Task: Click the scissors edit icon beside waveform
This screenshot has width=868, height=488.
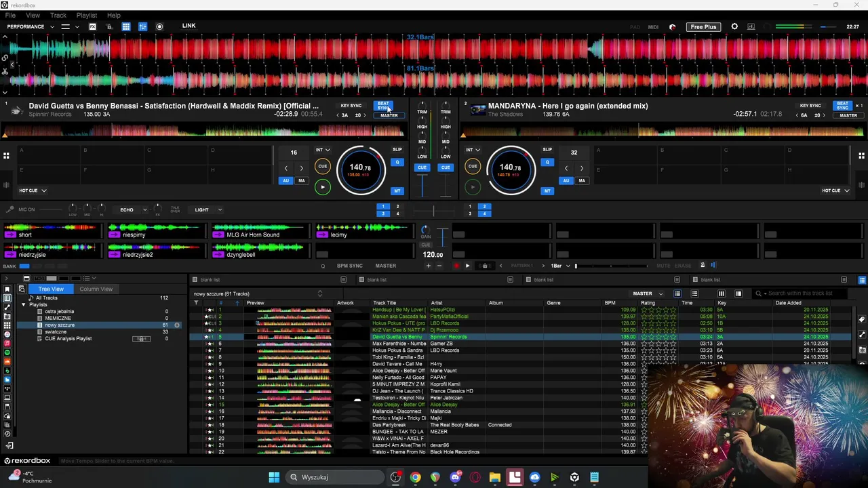Action: (x=5, y=70)
